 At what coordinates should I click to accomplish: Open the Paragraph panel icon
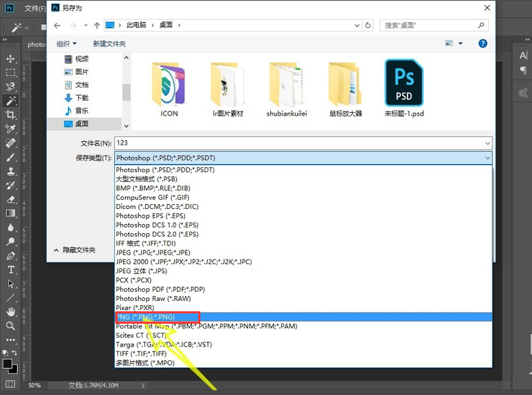coord(523,71)
